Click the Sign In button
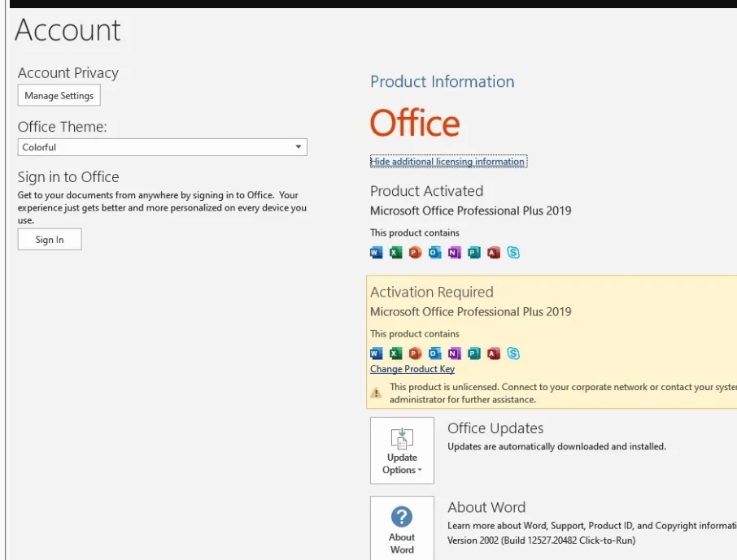Image resolution: width=737 pixels, height=560 pixels. (50, 239)
